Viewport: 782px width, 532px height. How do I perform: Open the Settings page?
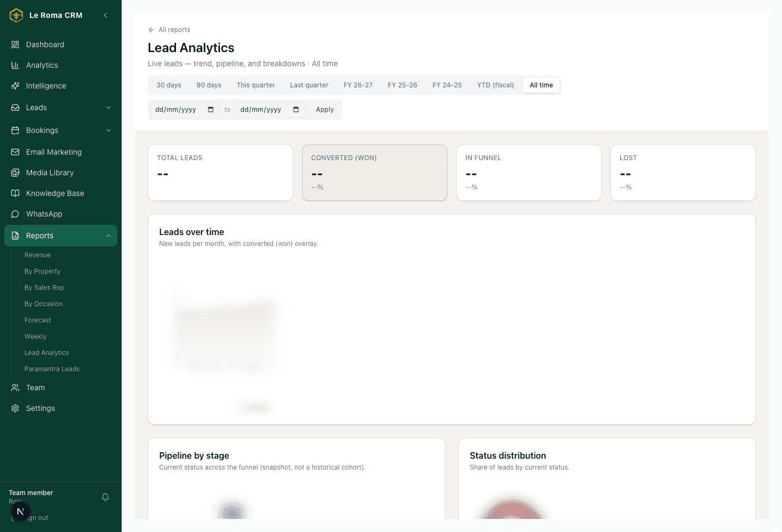(61, 408)
